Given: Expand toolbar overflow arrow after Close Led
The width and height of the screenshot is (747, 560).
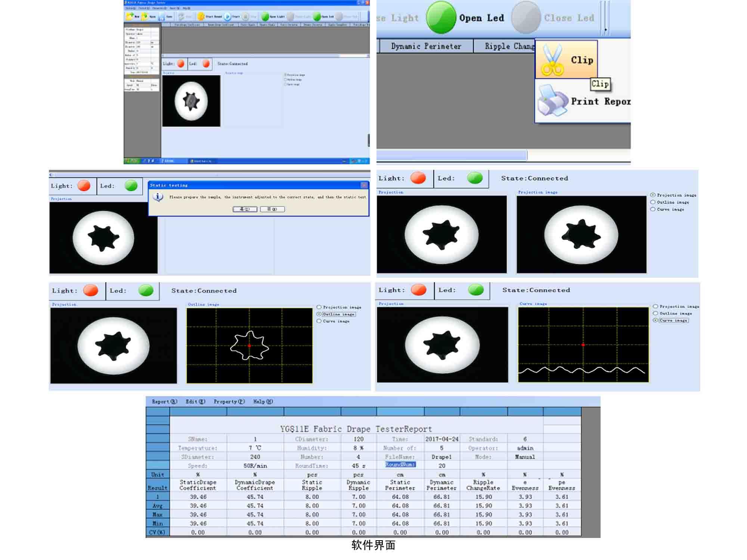Looking at the screenshot, I should (605, 29).
